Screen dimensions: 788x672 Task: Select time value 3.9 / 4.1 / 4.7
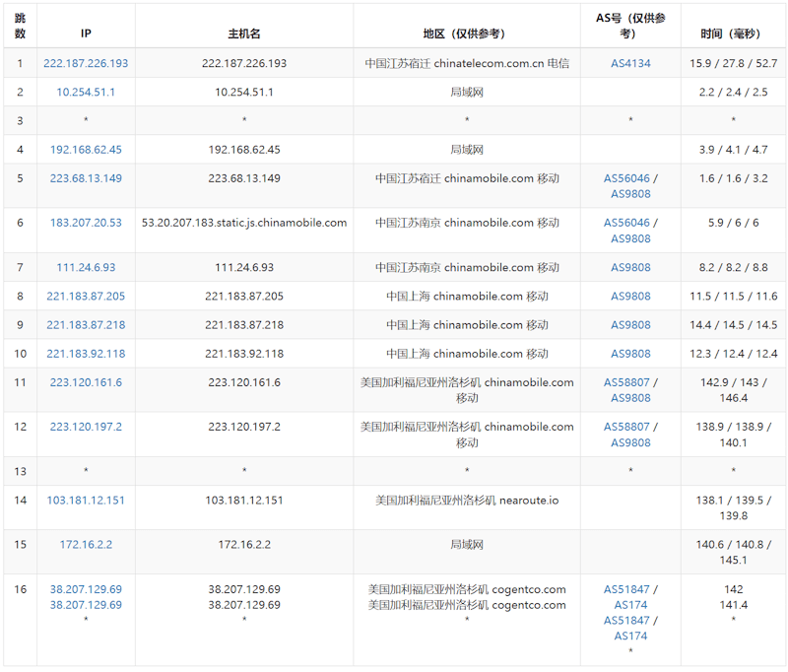point(733,149)
